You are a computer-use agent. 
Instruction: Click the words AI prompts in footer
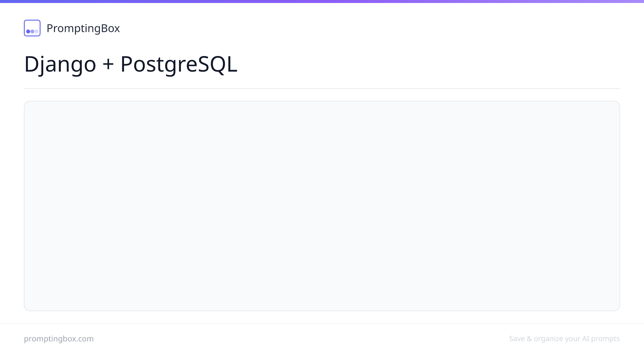(601, 339)
